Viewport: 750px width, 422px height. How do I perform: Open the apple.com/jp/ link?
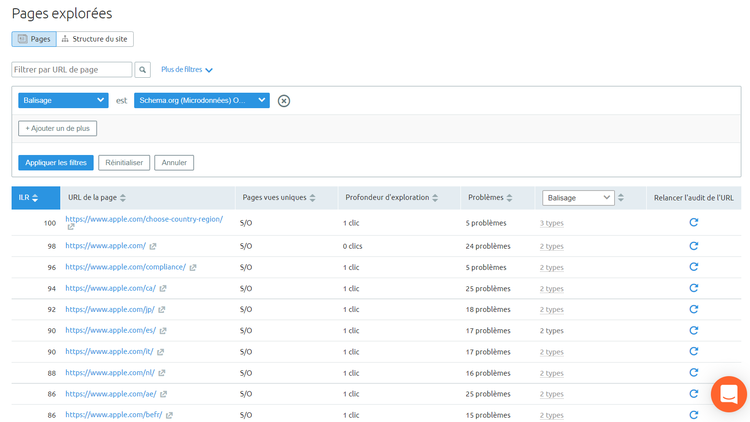[x=110, y=309]
